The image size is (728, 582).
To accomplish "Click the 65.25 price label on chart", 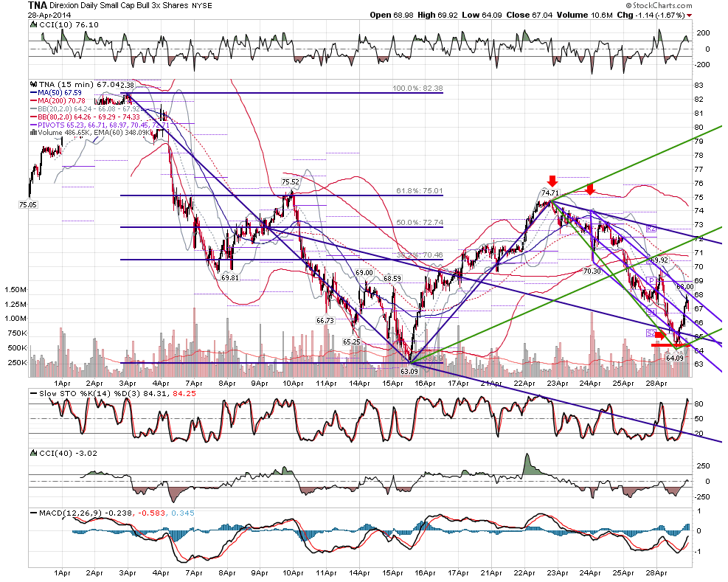I will click(x=352, y=342).
